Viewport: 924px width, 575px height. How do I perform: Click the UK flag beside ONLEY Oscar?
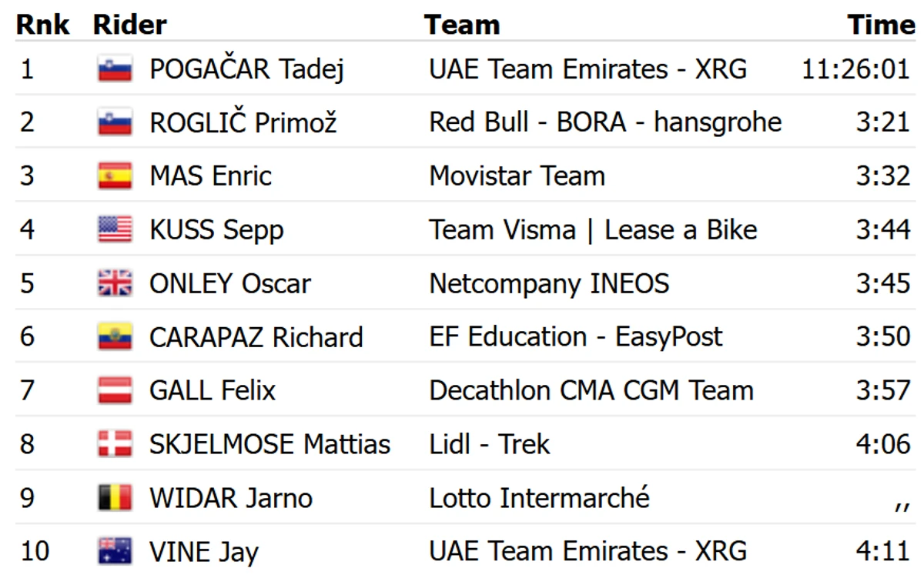[x=115, y=283]
